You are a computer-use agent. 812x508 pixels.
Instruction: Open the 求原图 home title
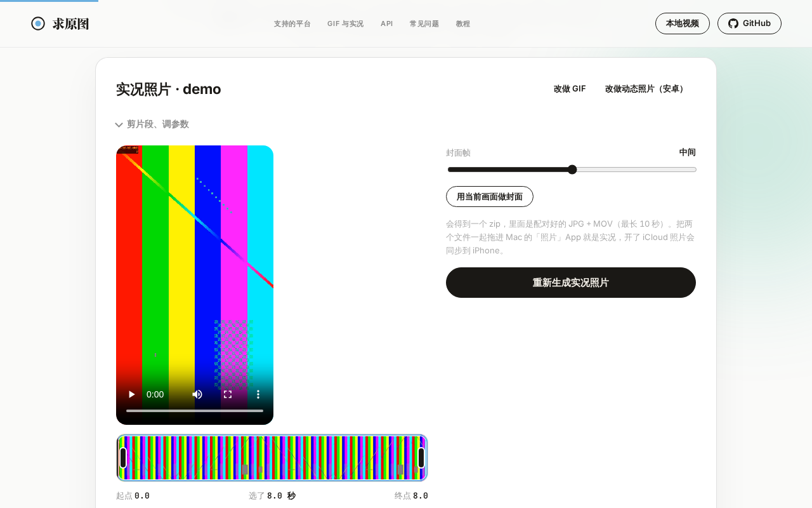pos(70,23)
